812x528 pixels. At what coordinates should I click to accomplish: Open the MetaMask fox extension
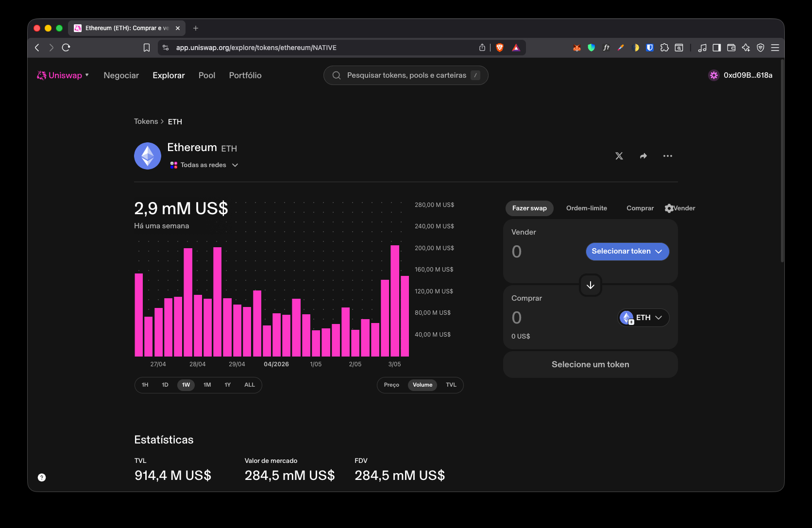577,48
